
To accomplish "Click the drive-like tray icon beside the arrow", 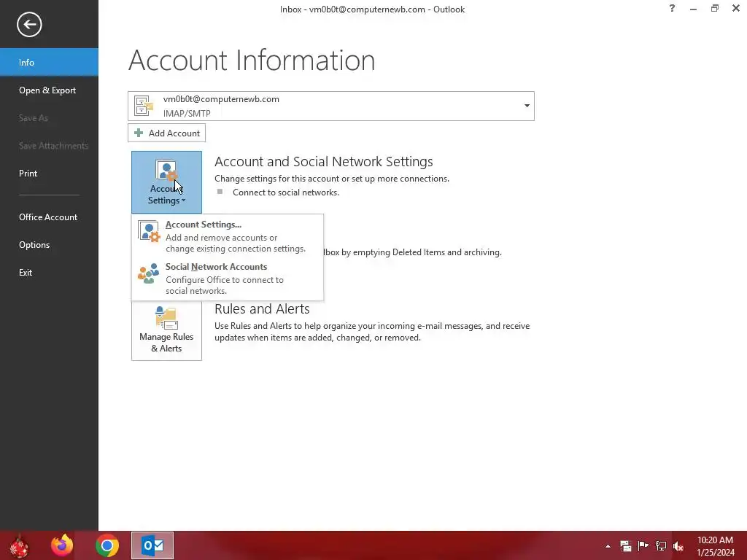I will coord(625,546).
